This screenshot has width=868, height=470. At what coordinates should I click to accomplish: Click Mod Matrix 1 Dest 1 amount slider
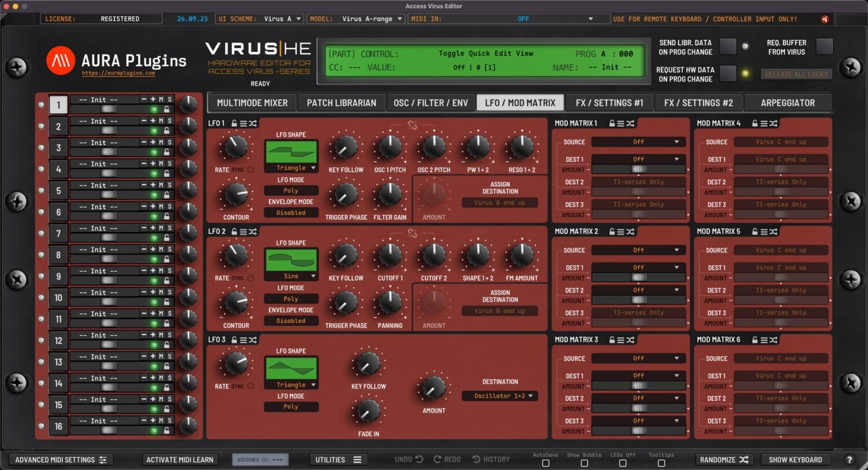638,170
